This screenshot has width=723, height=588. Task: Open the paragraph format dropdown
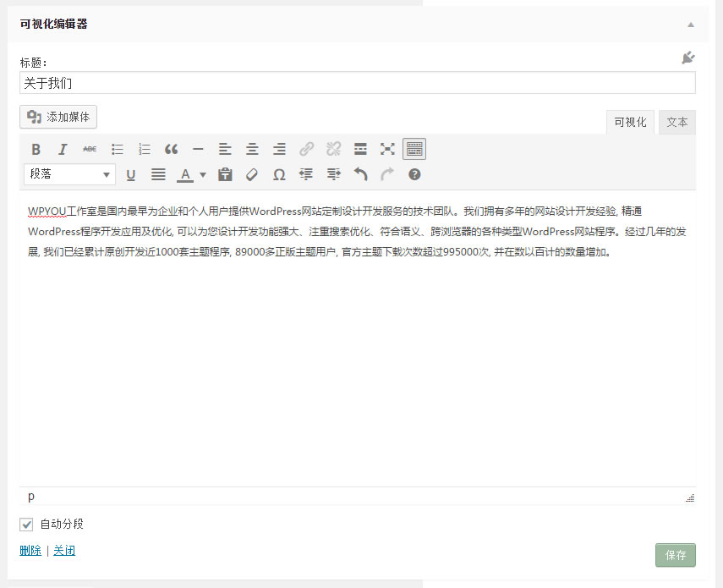pos(69,174)
